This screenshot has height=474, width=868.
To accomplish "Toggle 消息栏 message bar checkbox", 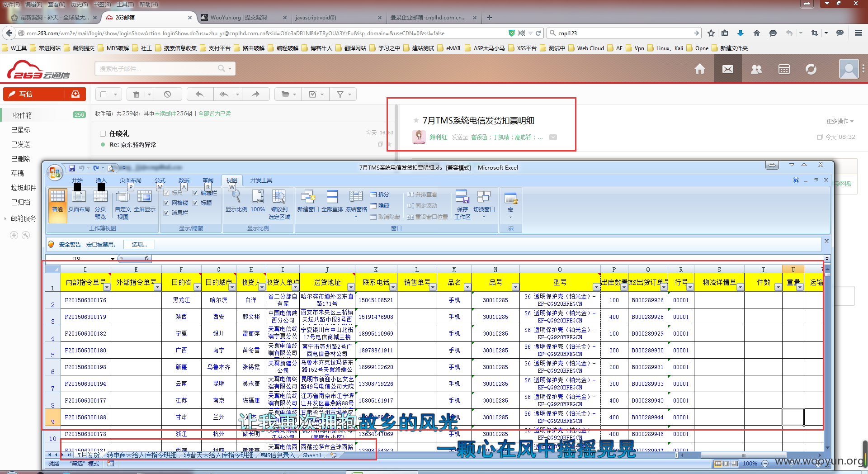I will coord(166,213).
